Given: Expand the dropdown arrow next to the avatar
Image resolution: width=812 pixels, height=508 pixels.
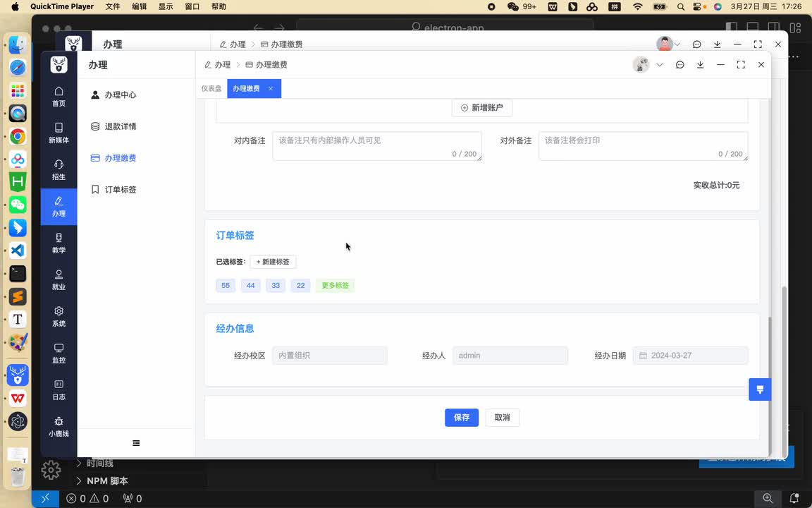Looking at the screenshot, I should (x=660, y=65).
